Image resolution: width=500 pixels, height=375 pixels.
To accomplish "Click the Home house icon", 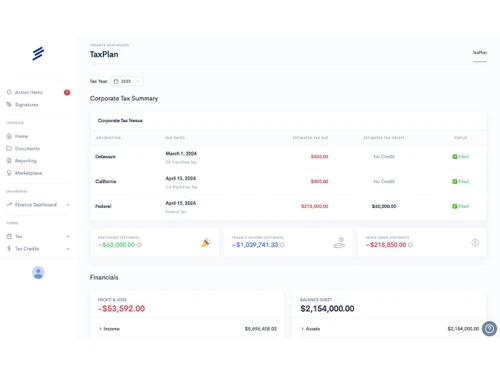I will tap(9, 136).
